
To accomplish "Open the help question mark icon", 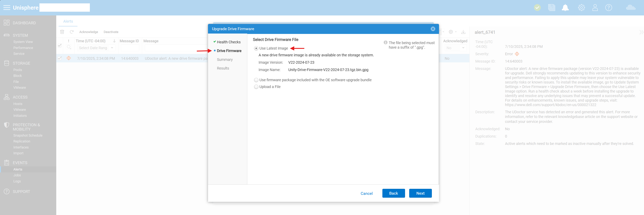I will (x=609, y=8).
